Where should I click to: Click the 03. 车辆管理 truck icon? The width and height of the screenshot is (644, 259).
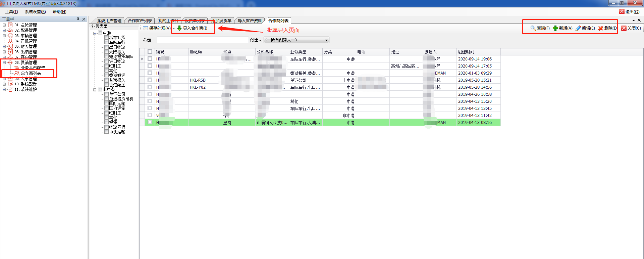[10, 36]
